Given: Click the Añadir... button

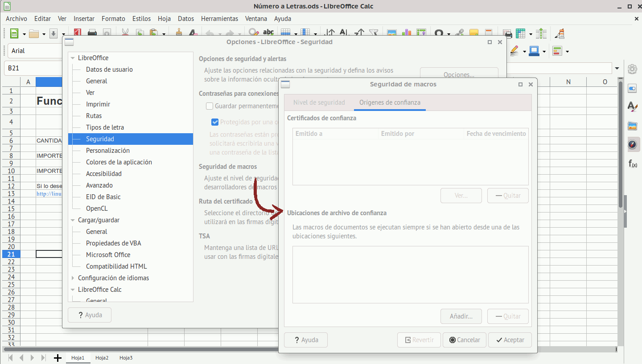Looking at the screenshot, I should [x=461, y=316].
